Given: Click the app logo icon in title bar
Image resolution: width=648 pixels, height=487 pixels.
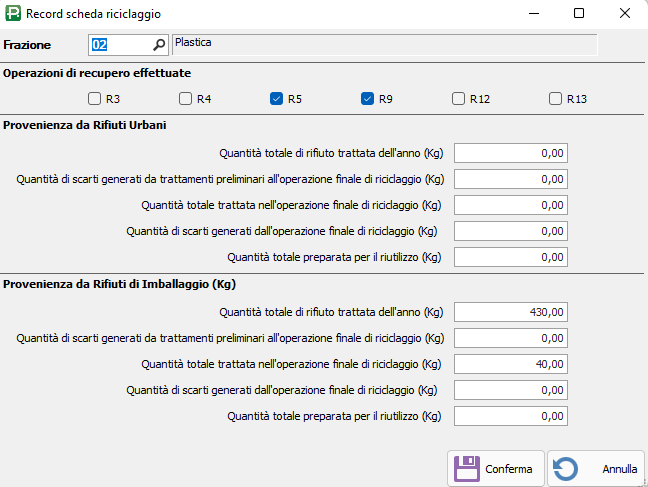Looking at the screenshot, I should click(x=13, y=14).
